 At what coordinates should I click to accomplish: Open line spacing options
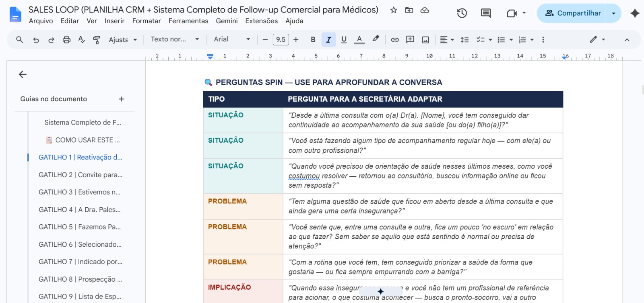pyautogui.click(x=464, y=39)
